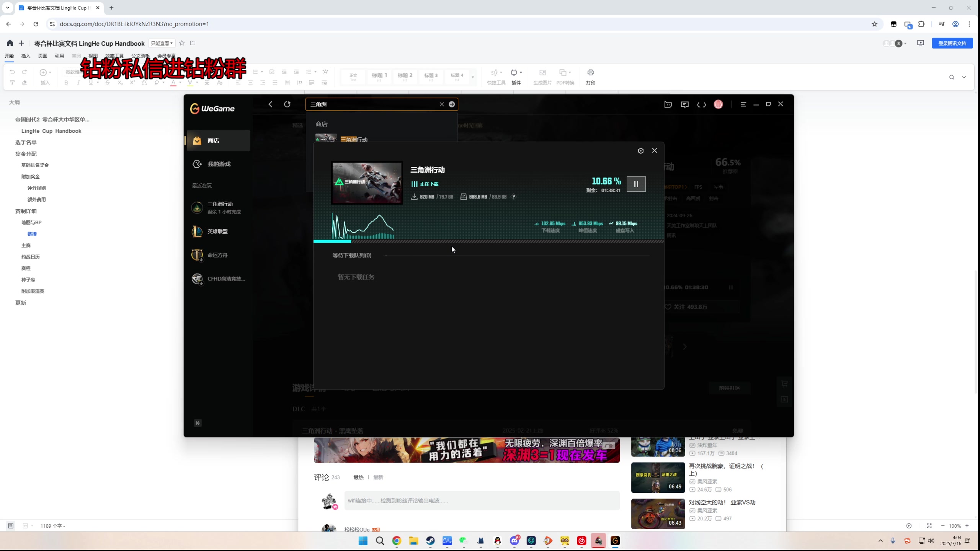This screenshot has height=551, width=980.
Task: Open the 对线空大的劫 video thumbnail
Action: pos(658,514)
